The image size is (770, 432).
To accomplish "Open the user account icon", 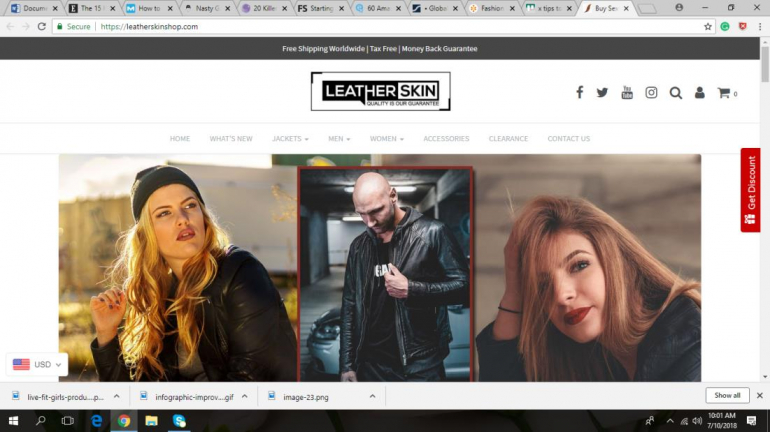I will tap(700, 93).
